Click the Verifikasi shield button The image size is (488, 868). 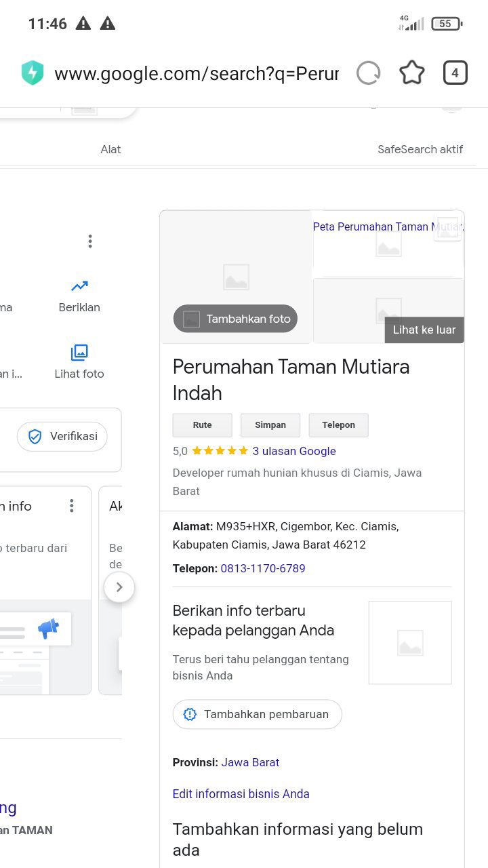(x=62, y=437)
